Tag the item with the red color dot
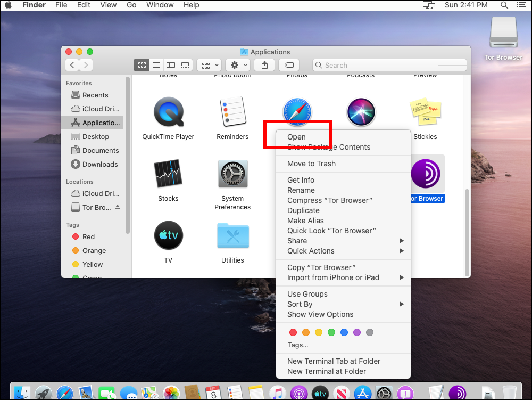 click(x=293, y=332)
